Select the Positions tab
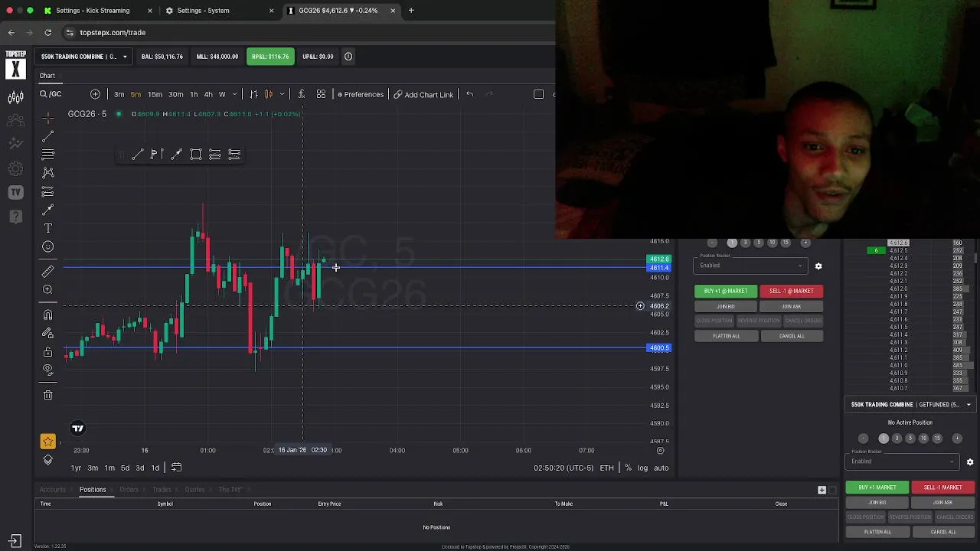This screenshot has height=551, width=980. pos(93,490)
